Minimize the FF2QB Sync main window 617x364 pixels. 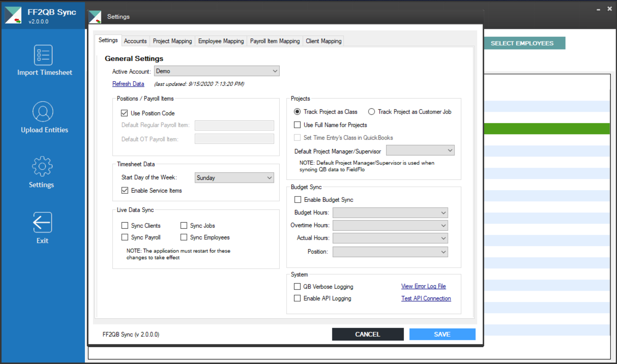click(x=598, y=9)
